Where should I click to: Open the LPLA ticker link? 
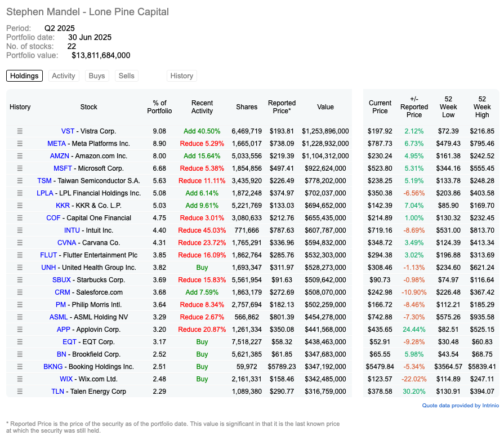pos(45,193)
